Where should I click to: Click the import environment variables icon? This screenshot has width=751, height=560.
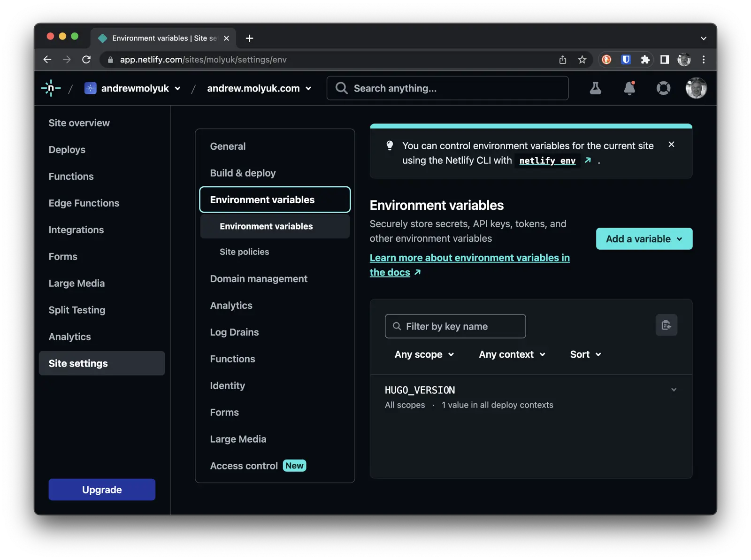click(x=666, y=325)
